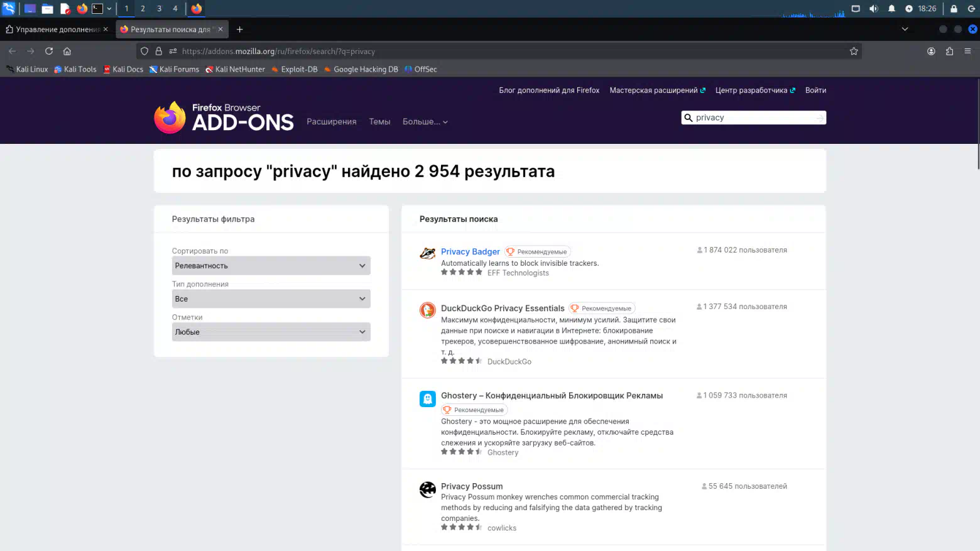Open the Kali NetHunter bookmark

(x=235, y=70)
